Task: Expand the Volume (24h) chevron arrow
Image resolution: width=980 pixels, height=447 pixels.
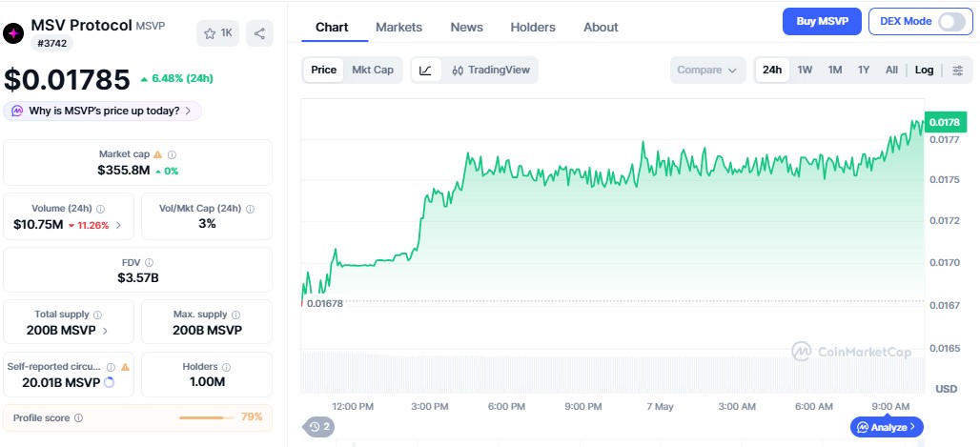Action: pyautogui.click(x=119, y=225)
